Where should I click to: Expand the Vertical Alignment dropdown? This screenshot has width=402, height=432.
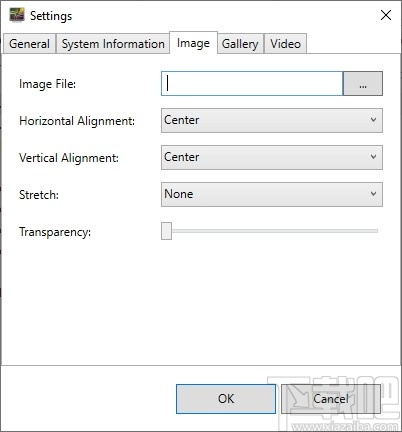(x=272, y=157)
